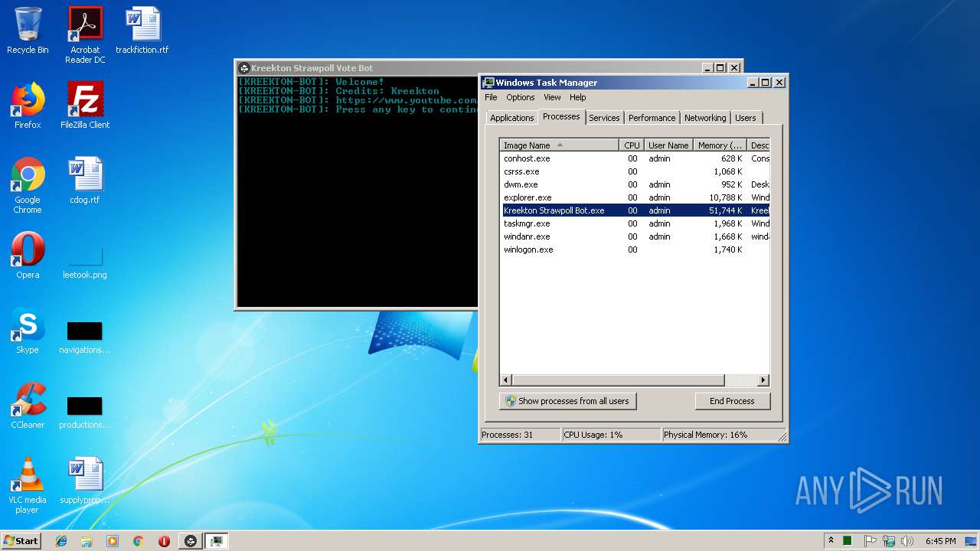The width and height of the screenshot is (980, 551).
Task: Open media player taskbar icon
Action: point(113,541)
